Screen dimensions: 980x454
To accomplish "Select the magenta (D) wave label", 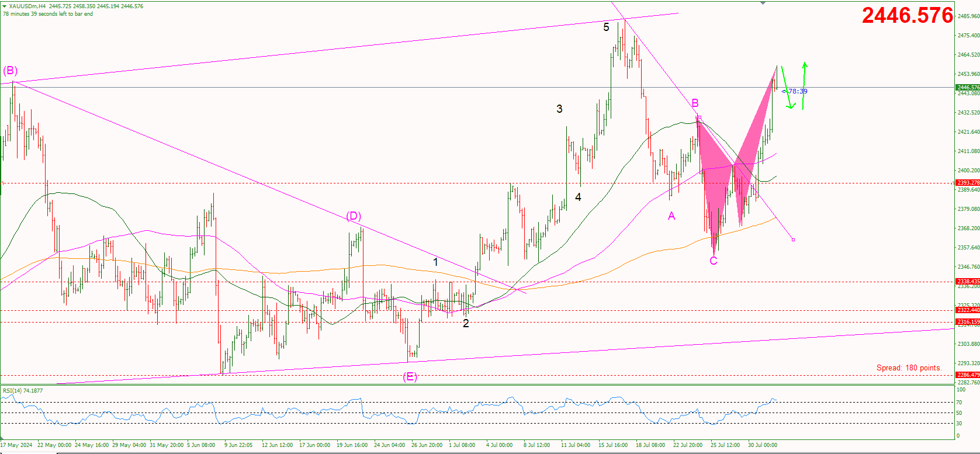I will (x=354, y=216).
